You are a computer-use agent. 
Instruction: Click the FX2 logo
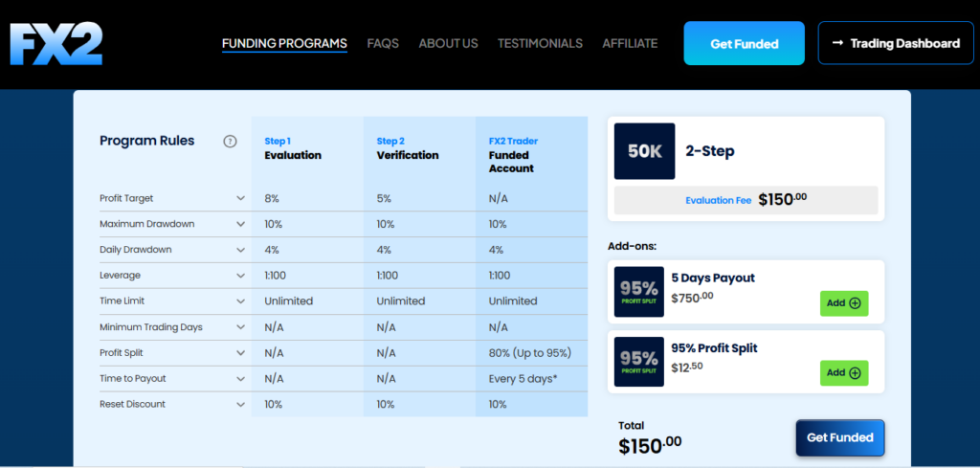(x=56, y=44)
